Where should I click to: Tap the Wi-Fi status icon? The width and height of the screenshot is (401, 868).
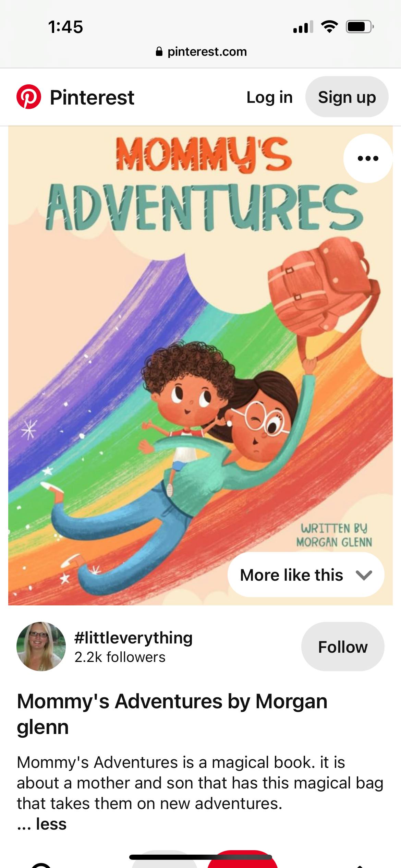pyautogui.click(x=329, y=27)
